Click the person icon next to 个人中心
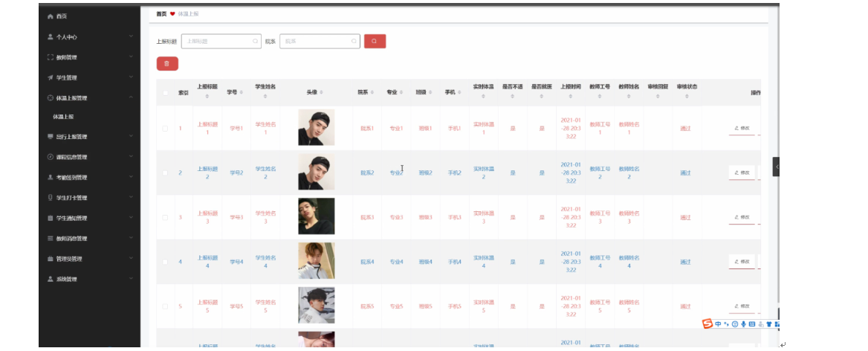 point(51,37)
